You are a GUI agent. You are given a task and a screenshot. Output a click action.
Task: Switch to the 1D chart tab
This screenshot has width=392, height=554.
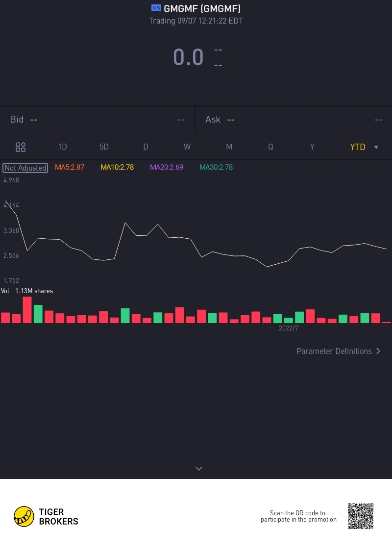[x=62, y=147]
